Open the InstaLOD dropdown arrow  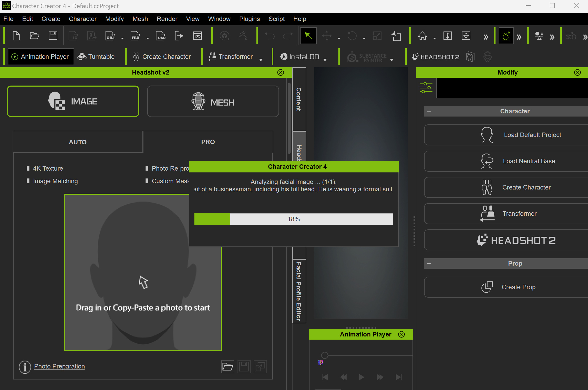click(325, 60)
